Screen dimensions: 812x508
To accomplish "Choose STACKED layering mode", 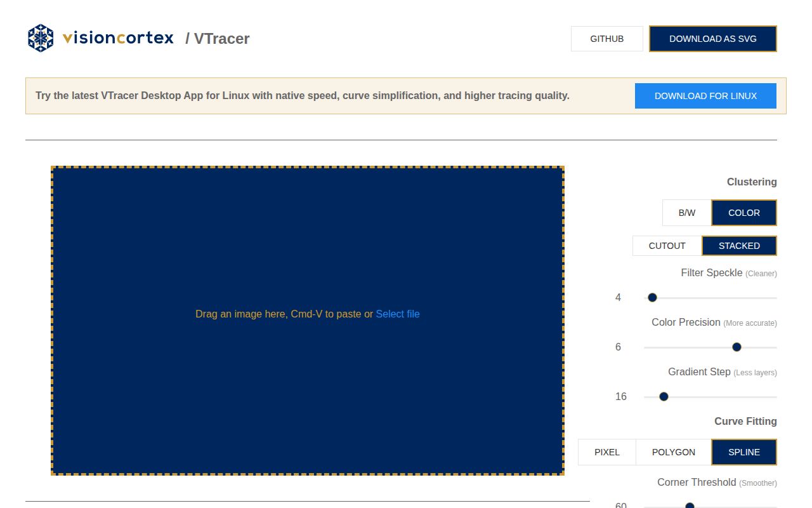I will [739, 246].
